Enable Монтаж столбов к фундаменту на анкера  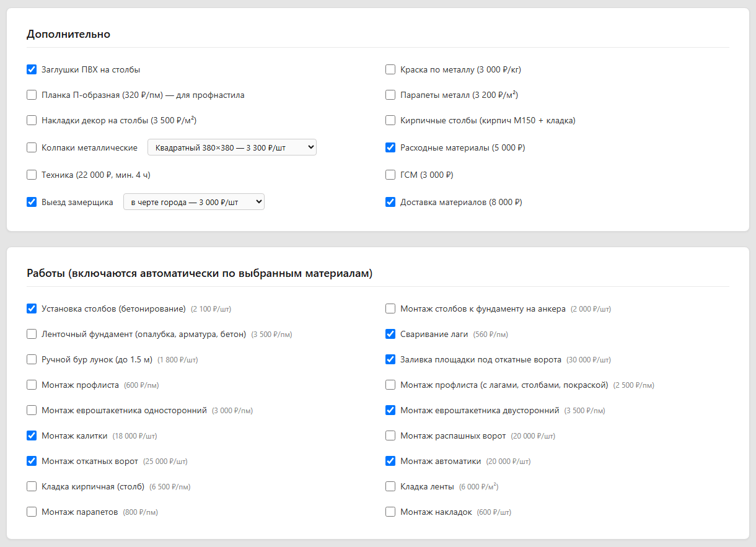tap(390, 309)
